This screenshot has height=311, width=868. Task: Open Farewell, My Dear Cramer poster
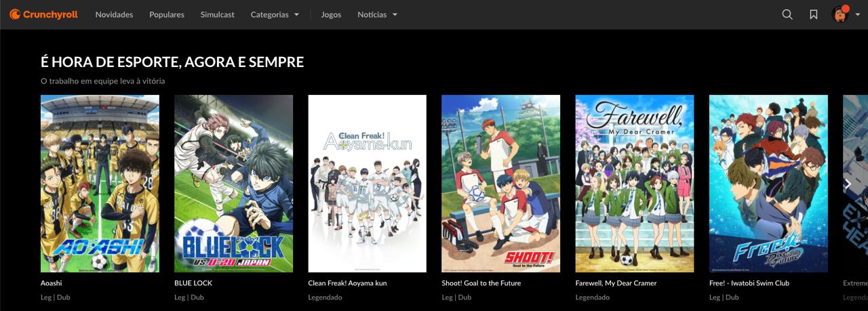634,183
